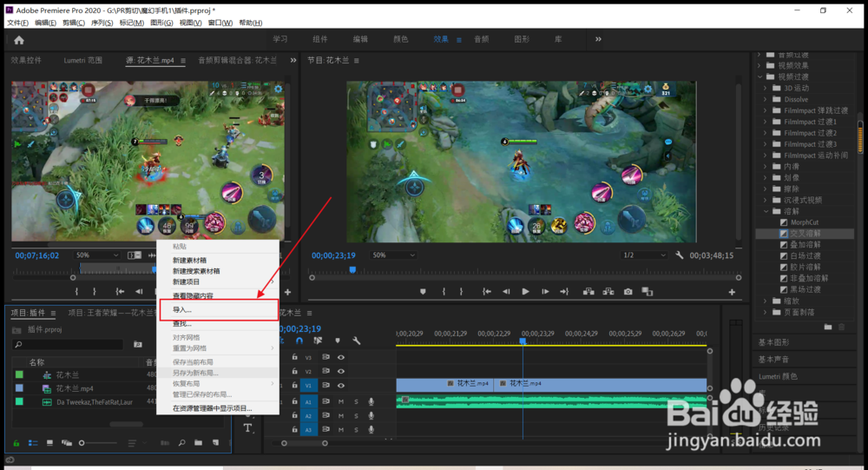Go to In point in program monitor
The width and height of the screenshot is (868, 470).
pyautogui.click(x=487, y=292)
